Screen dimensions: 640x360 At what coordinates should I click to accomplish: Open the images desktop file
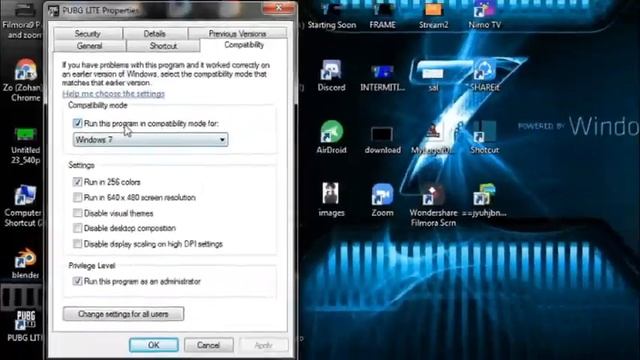click(x=331, y=200)
